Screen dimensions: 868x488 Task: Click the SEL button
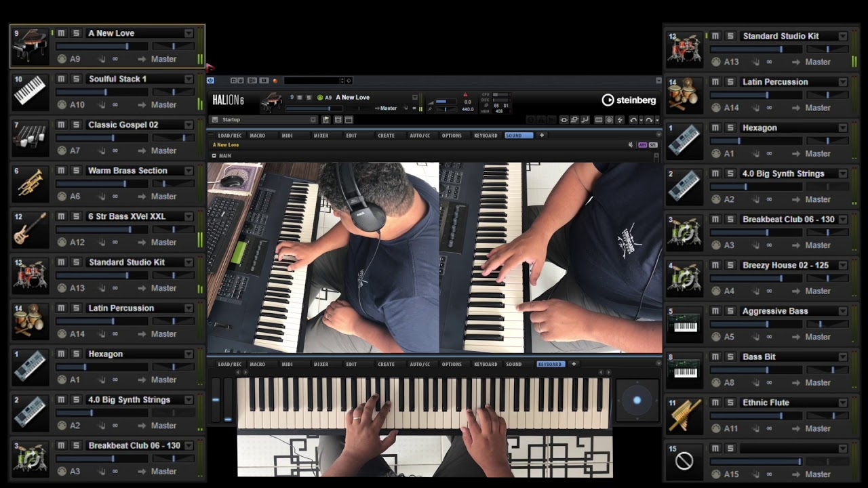tap(652, 145)
